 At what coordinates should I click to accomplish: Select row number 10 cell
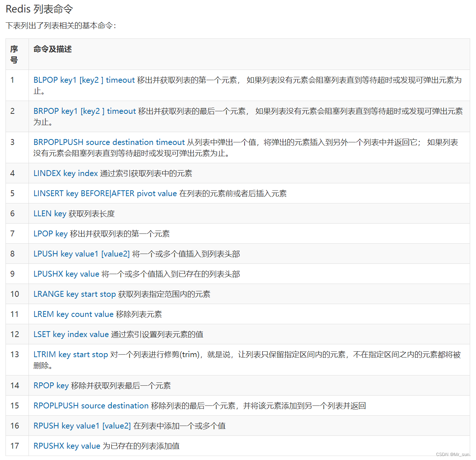point(17,294)
